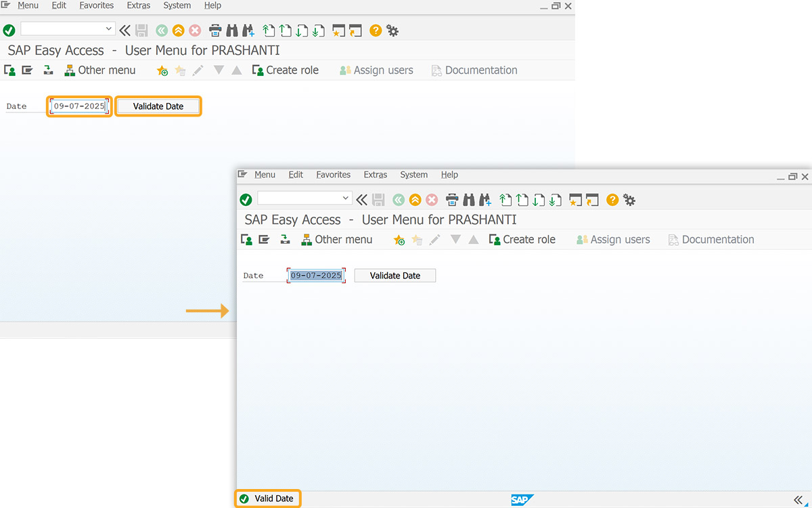Open the Customize Local Layout gear, front window
Viewport: 812px width, 508px height.
coord(629,200)
